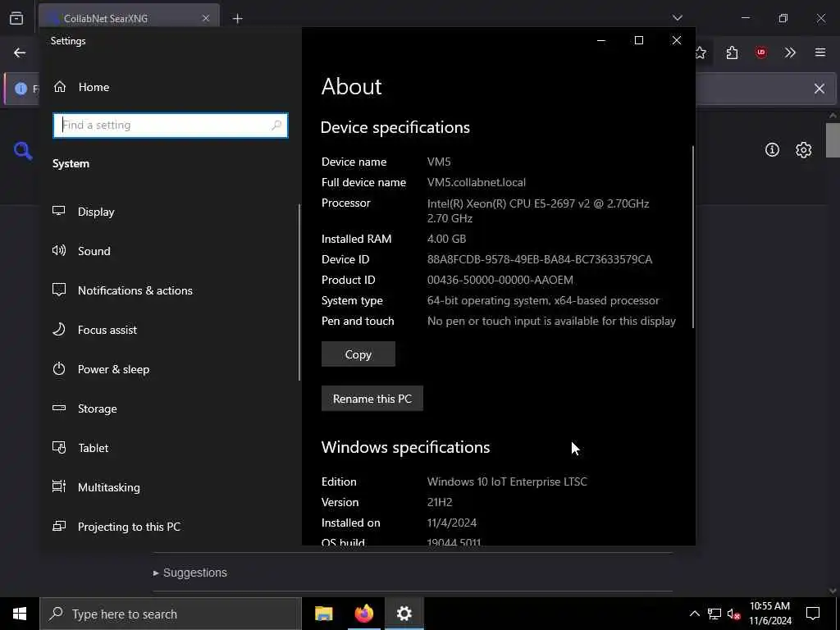Open the taskbar clock and date

(769, 614)
